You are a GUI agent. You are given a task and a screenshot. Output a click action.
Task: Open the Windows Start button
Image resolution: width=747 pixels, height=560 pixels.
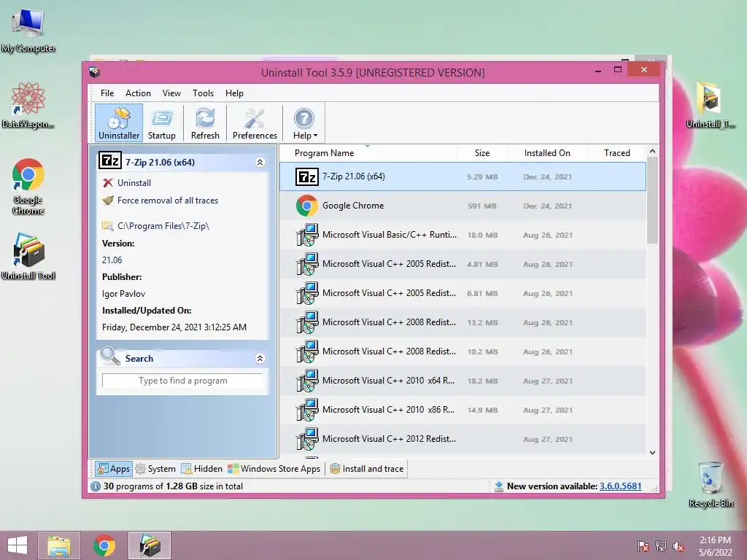18,545
